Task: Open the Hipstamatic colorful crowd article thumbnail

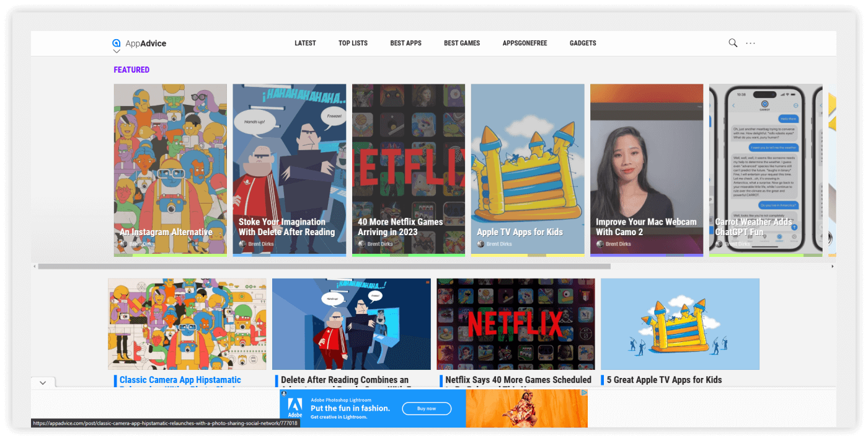Action: tap(187, 324)
